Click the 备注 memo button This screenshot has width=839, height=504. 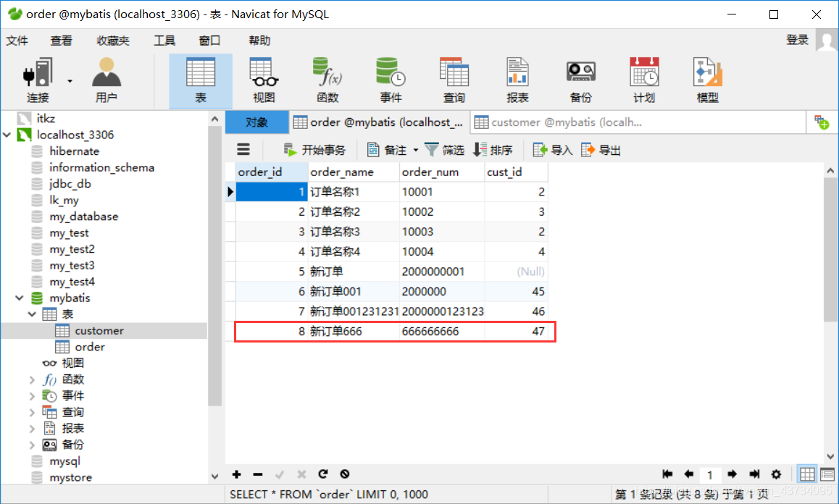coord(387,151)
